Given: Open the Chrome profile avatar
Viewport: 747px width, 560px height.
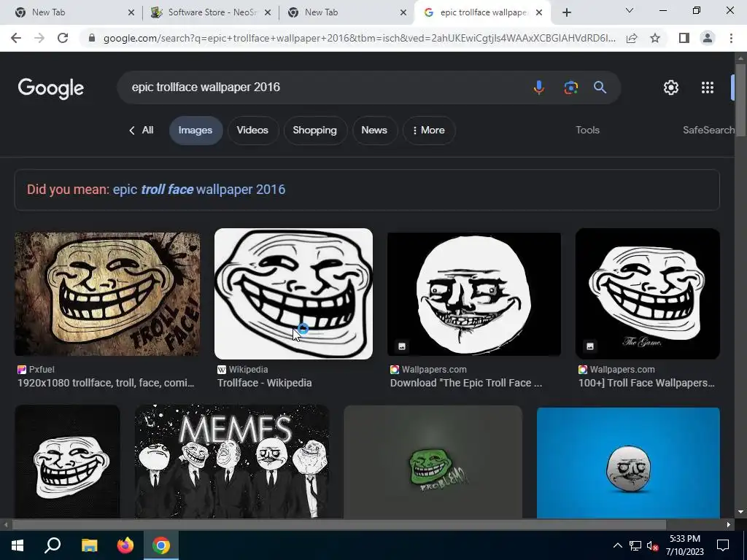Looking at the screenshot, I should click(x=708, y=38).
